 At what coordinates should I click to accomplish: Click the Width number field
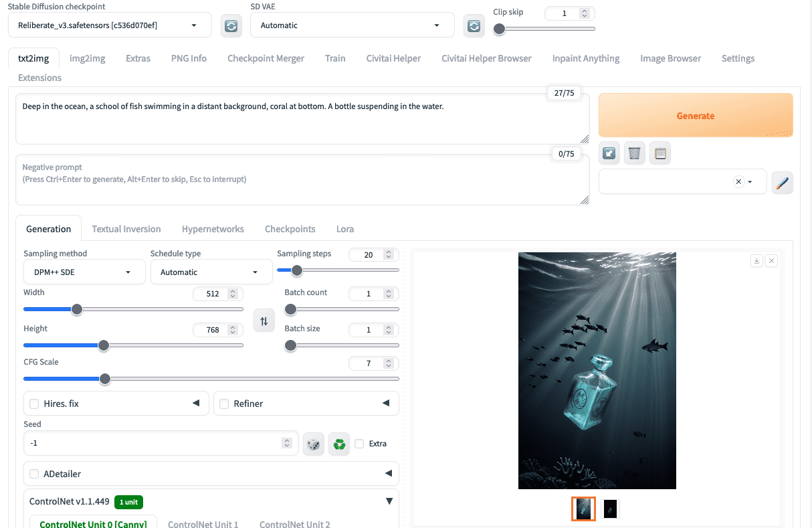[217, 293]
